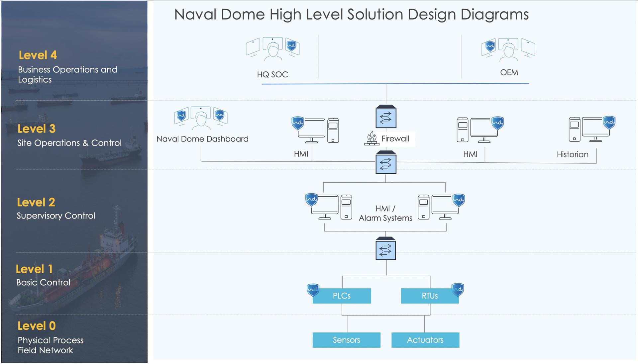
Task: Click the Level 0 heading
Action: (x=37, y=326)
